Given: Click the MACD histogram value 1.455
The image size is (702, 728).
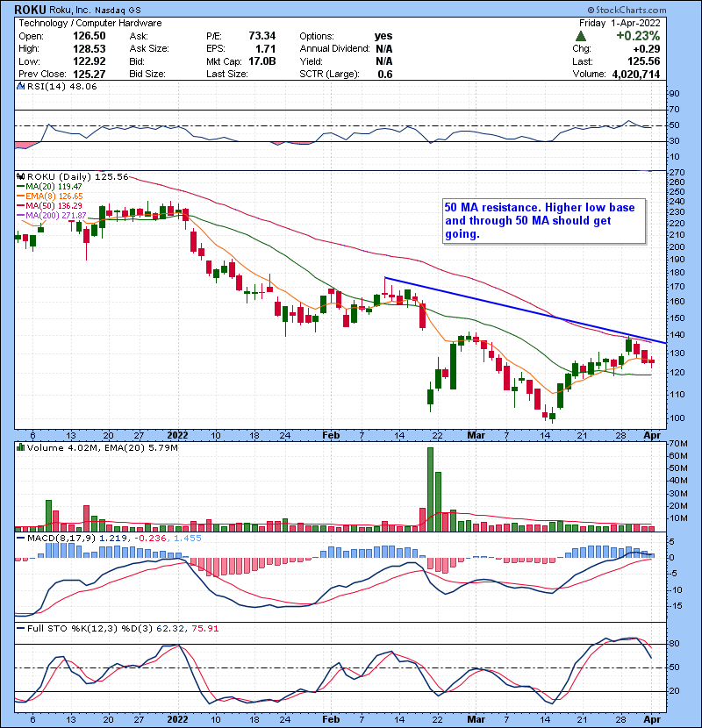Looking at the screenshot, I should point(188,539).
